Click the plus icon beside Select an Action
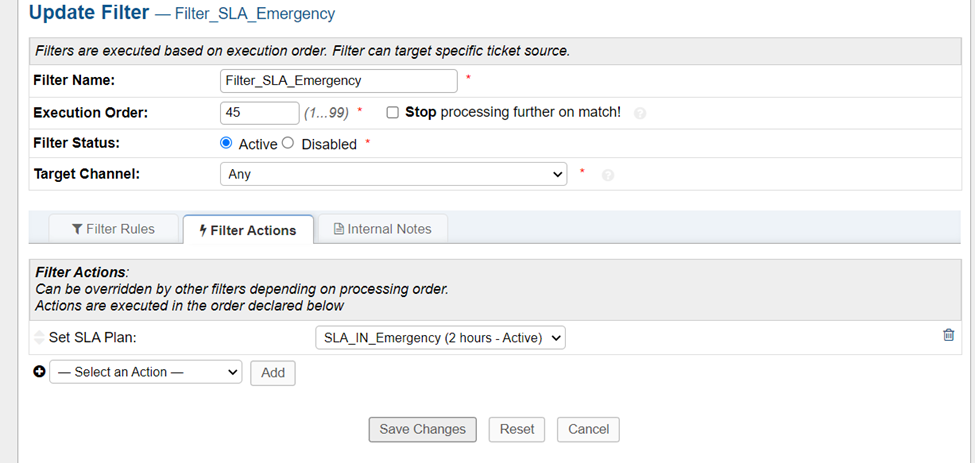Image resolution: width=975 pixels, height=463 pixels. [40, 372]
